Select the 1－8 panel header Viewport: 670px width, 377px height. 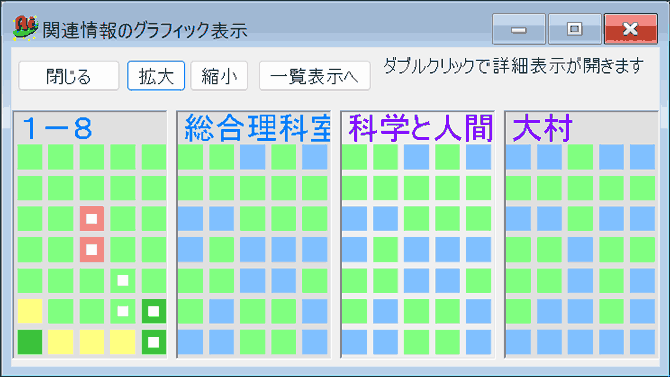[57, 128]
